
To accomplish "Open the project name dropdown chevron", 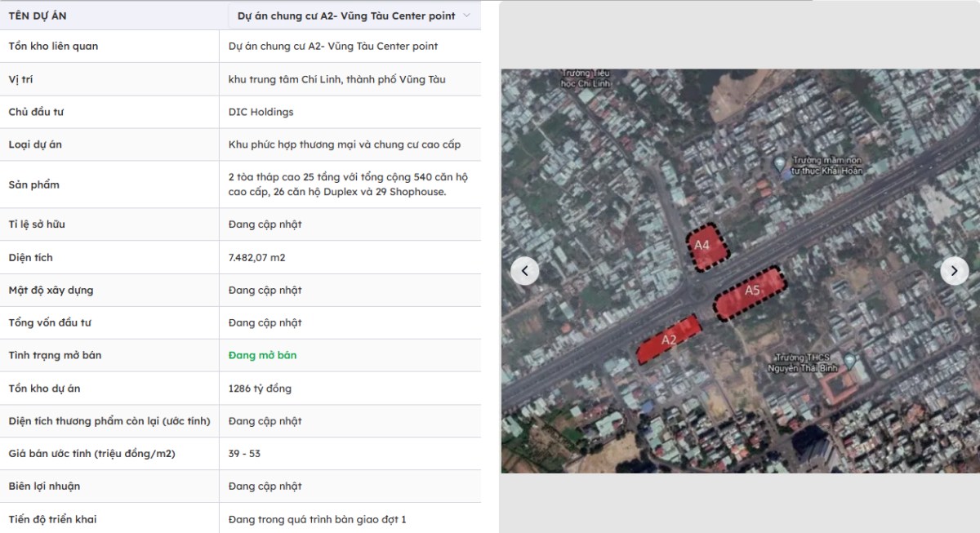I will coord(467,16).
